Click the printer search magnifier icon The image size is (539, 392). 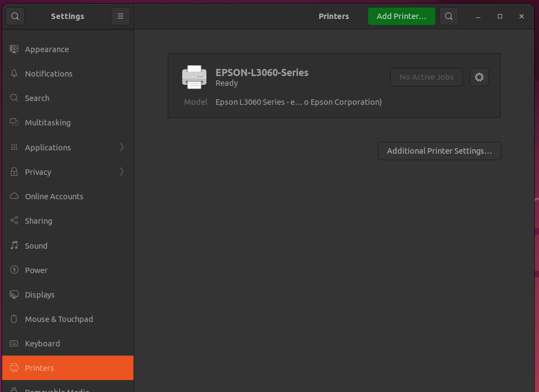[448, 16]
